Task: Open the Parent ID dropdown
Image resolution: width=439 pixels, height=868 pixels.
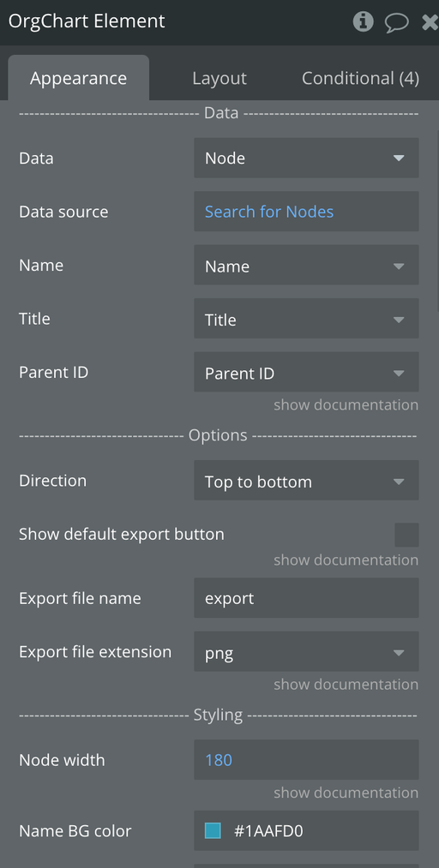Action: [306, 373]
